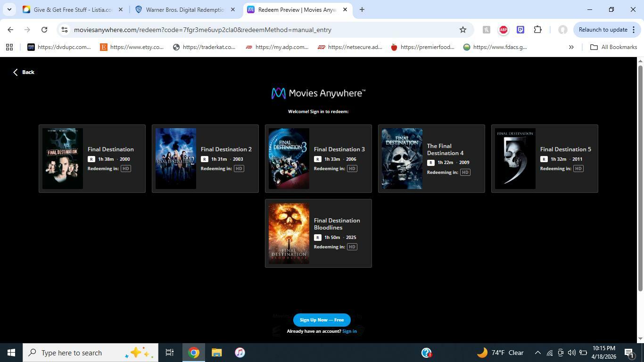Show hidden system tray icons
Screen dimensions: 644x362
(x=537, y=353)
